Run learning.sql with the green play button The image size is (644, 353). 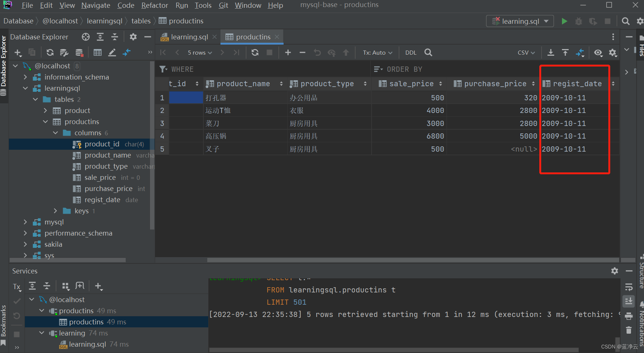point(564,21)
